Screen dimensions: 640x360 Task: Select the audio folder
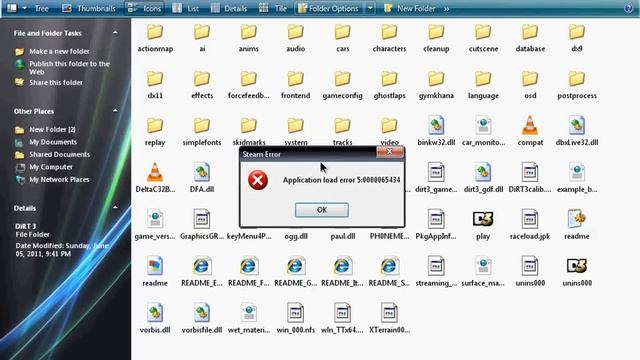click(296, 38)
